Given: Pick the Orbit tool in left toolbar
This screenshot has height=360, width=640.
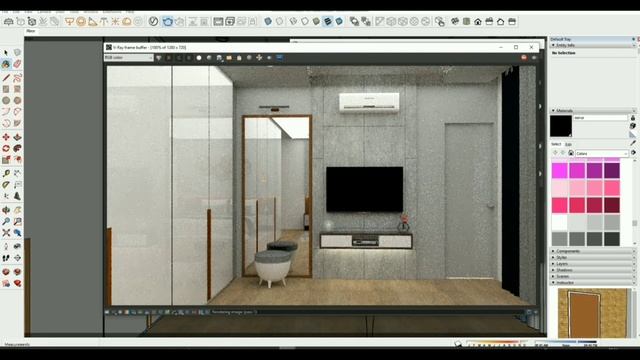Looking at the screenshot, I should coord(6,210).
